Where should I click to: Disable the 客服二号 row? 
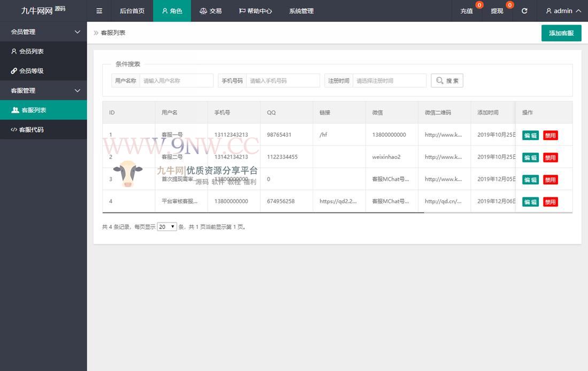[551, 158]
